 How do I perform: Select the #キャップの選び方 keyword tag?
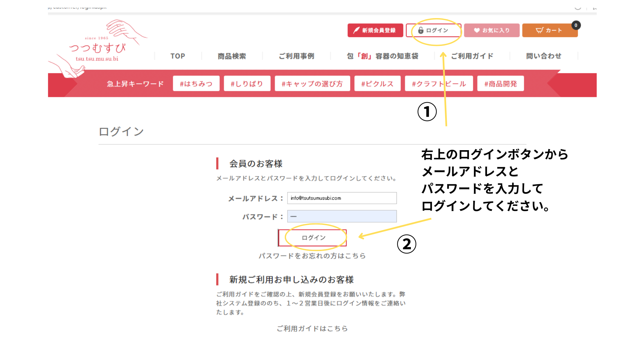(x=312, y=83)
